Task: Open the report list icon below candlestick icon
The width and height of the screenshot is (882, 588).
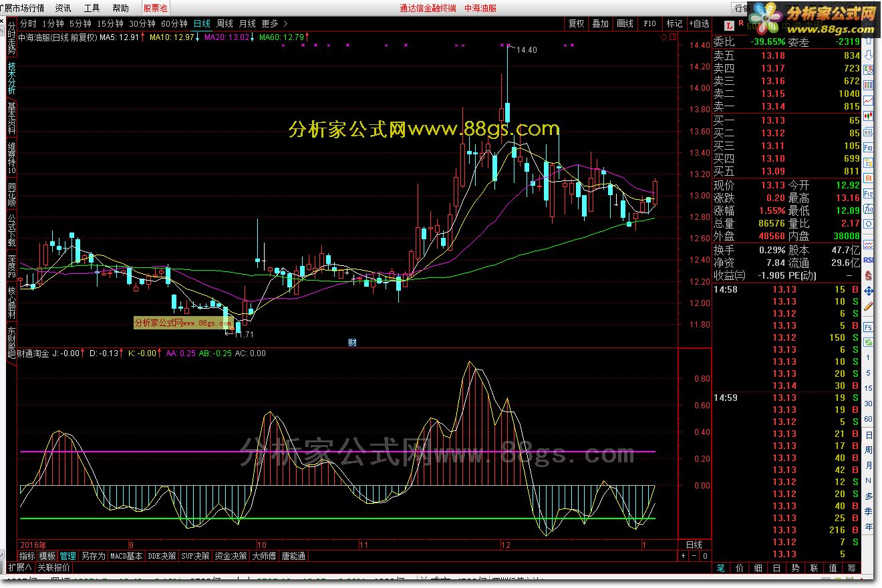Action: 868,131
